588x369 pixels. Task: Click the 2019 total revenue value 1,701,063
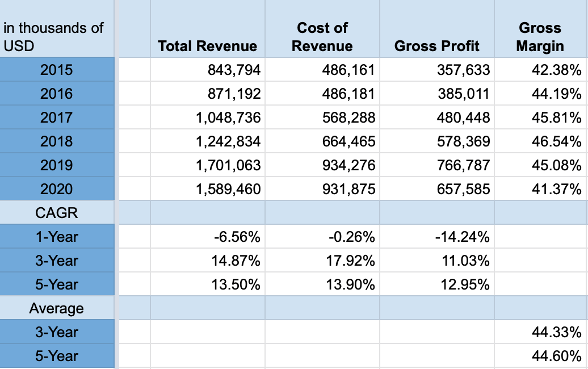228,165
